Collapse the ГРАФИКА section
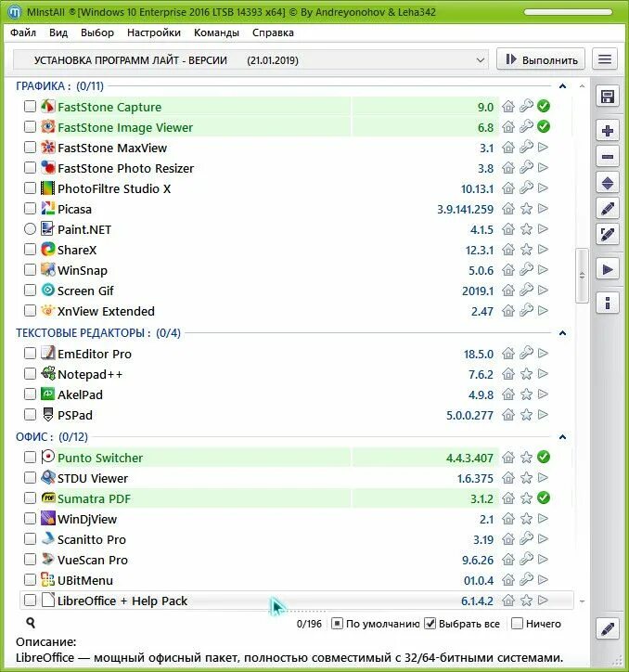 [x=562, y=86]
